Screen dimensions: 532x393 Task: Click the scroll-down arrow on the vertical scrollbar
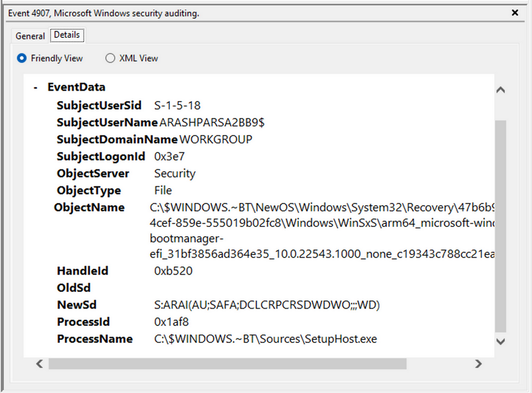pos(500,341)
